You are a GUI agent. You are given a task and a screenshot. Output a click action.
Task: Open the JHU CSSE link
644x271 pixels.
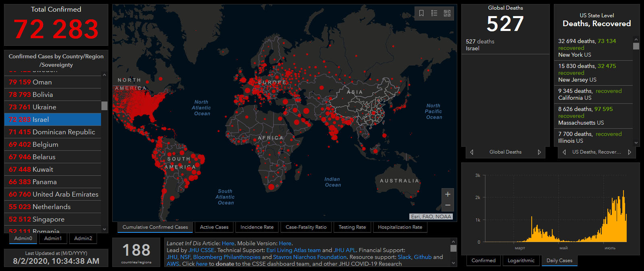[201, 250]
